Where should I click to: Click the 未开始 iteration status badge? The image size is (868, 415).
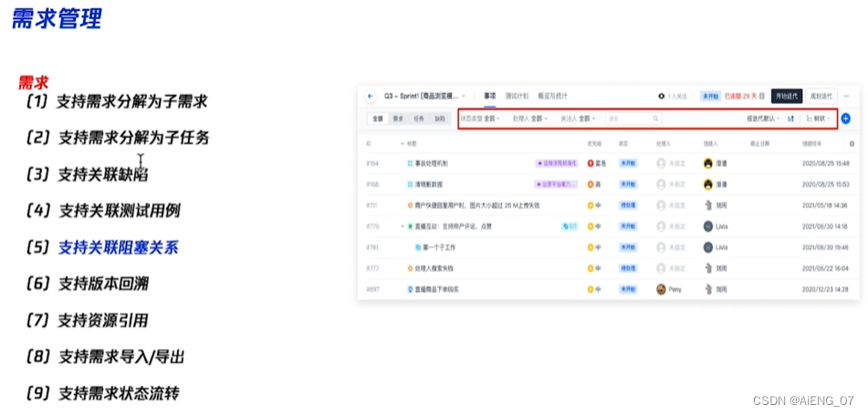[x=710, y=96]
